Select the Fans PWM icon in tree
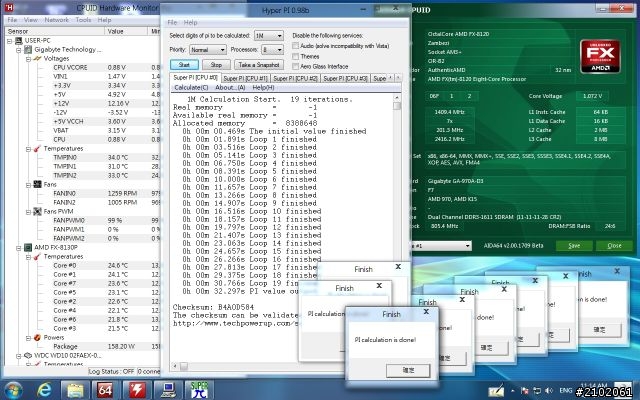Screen dimensions: 640x400 [38, 211]
